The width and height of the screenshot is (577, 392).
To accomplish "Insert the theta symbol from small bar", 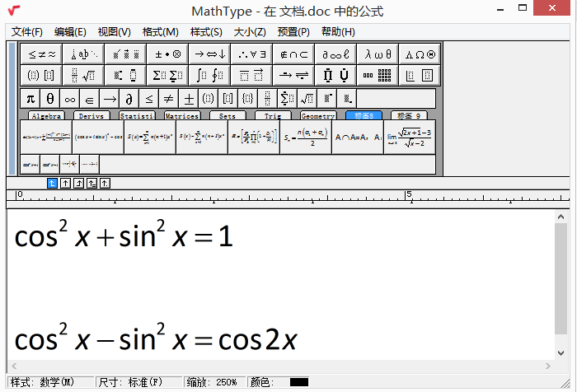I will click(50, 99).
